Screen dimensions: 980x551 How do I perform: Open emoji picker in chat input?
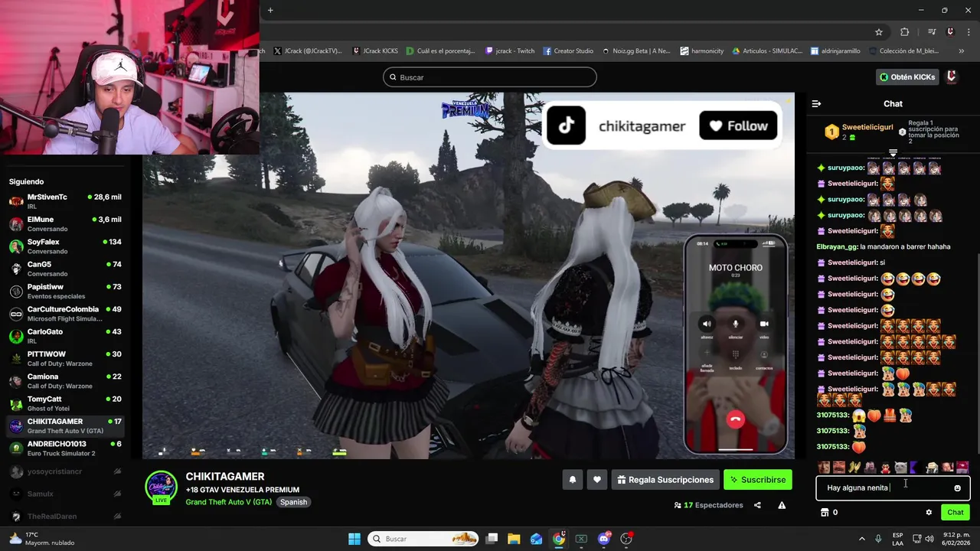click(957, 487)
